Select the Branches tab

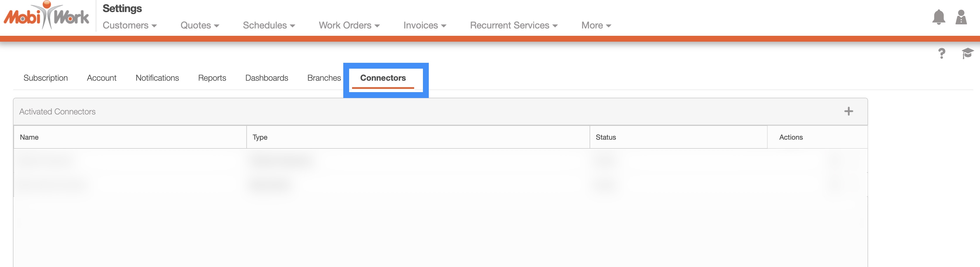coord(324,78)
